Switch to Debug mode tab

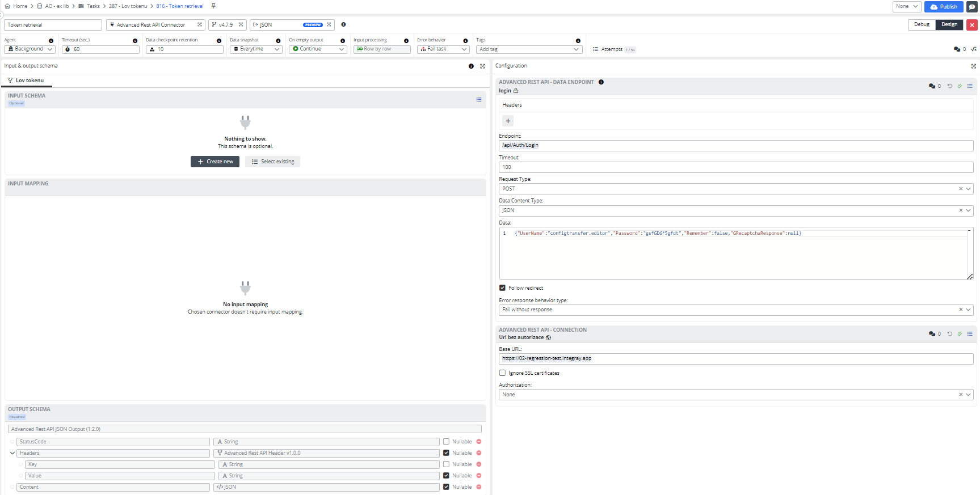(921, 24)
